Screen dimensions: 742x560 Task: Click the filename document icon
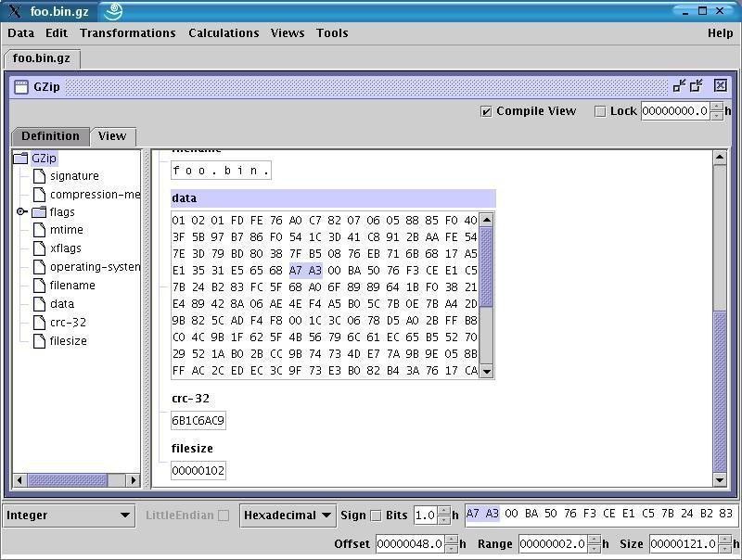pyautogui.click(x=41, y=285)
